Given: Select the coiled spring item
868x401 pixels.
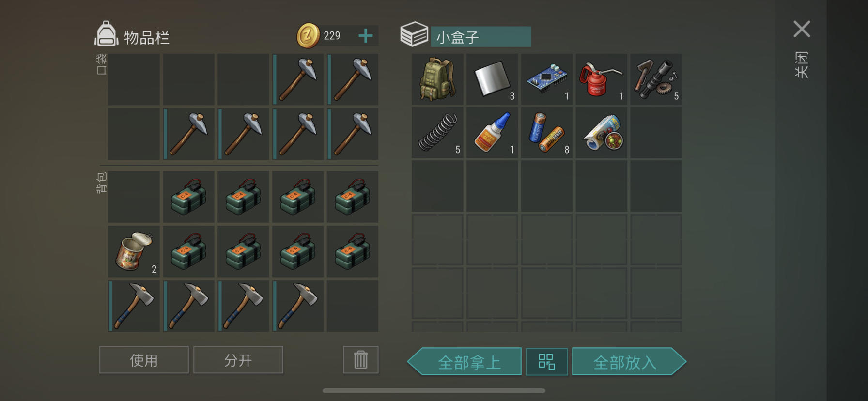Looking at the screenshot, I should tap(437, 133).
